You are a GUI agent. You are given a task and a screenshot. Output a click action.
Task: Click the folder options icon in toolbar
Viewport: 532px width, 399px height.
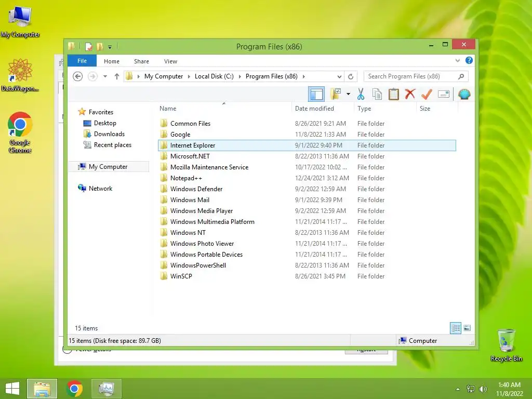click(x=335, y=94)
